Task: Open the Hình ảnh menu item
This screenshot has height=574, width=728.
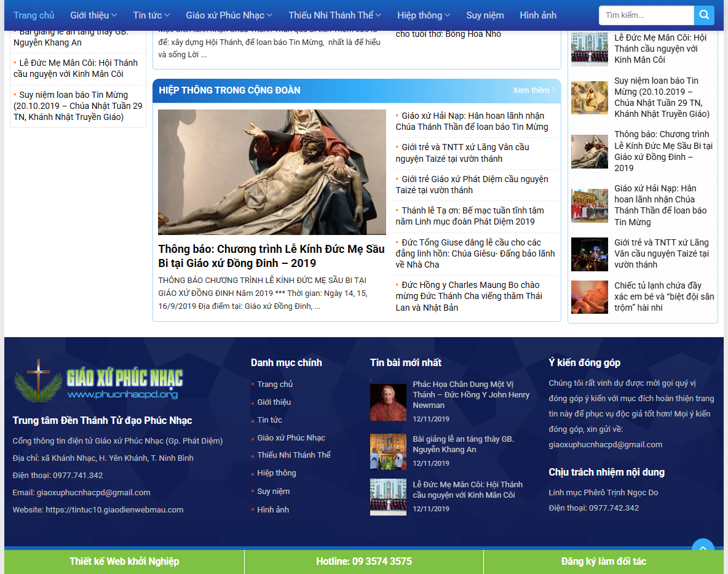Action: pos(537,15)
